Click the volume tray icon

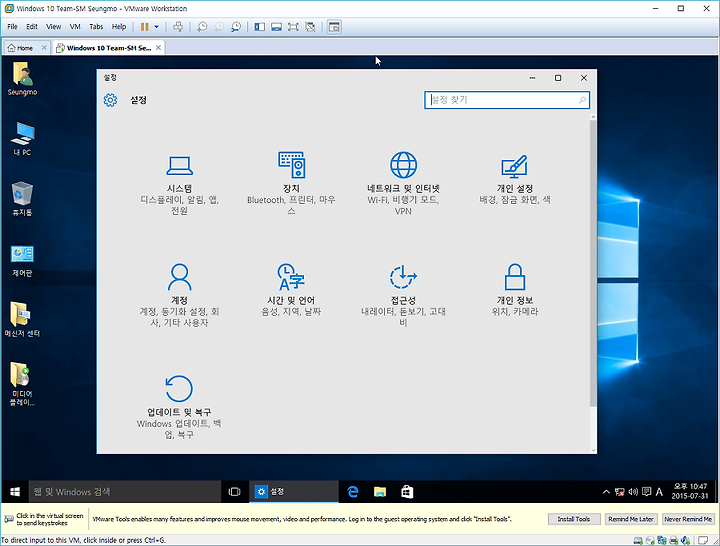point(633,492)
